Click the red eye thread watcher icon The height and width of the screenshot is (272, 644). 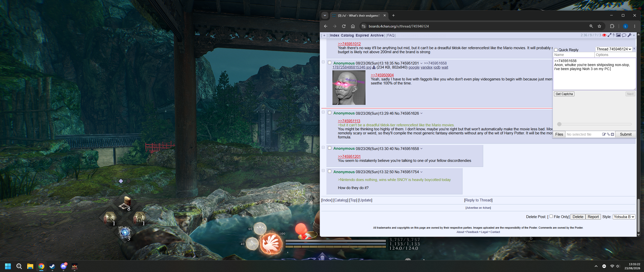[604, 35]
